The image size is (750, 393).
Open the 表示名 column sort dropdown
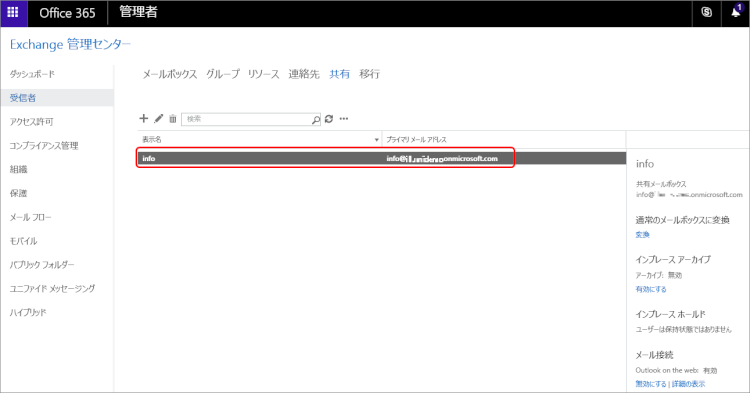pyautogui.click(x=376, y=140)
